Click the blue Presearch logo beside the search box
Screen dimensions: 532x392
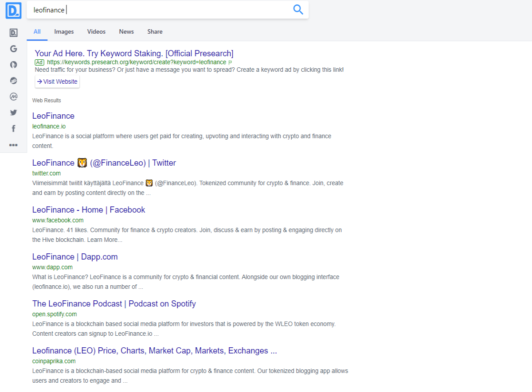pyautogui.click(x=13, y=10)
